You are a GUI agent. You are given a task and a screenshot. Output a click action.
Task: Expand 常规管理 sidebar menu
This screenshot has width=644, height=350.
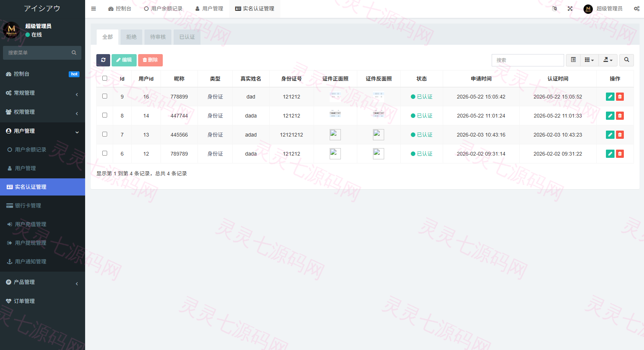pyautogui.click(x=43, y=93)
